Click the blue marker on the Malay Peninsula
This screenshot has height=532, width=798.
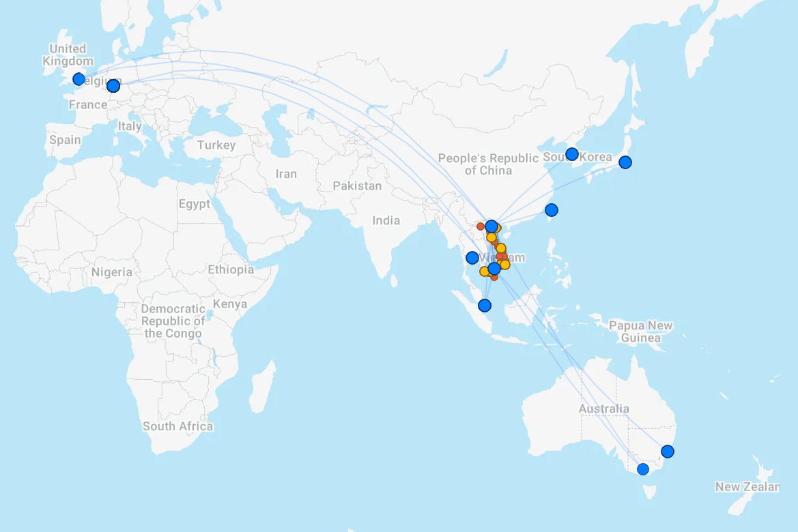[x=485, y=306]
